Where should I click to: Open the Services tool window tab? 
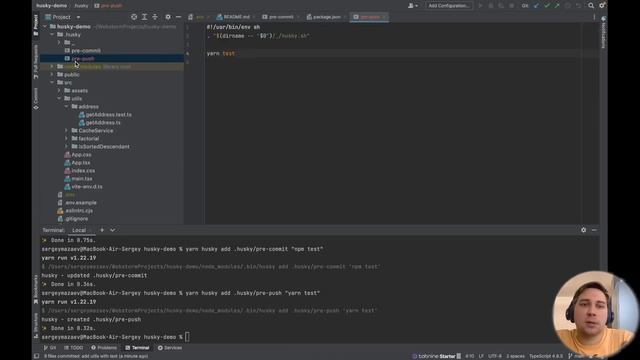[170, 348]
